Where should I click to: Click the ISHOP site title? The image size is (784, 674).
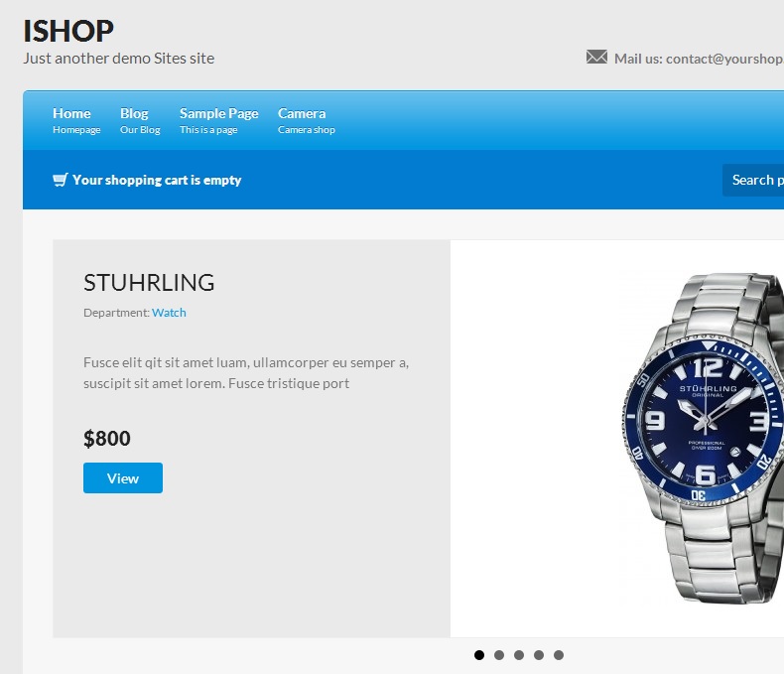pos(68,31)
